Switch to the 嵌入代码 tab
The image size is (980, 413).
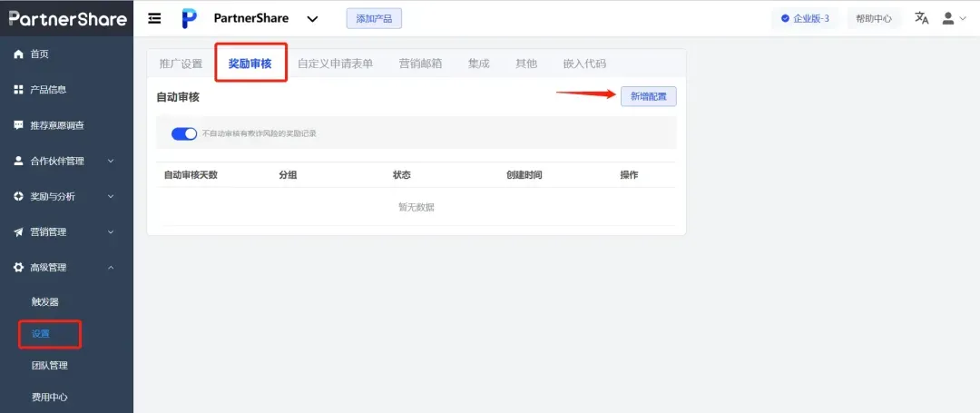pyautogui.click(x=584, y=64)
